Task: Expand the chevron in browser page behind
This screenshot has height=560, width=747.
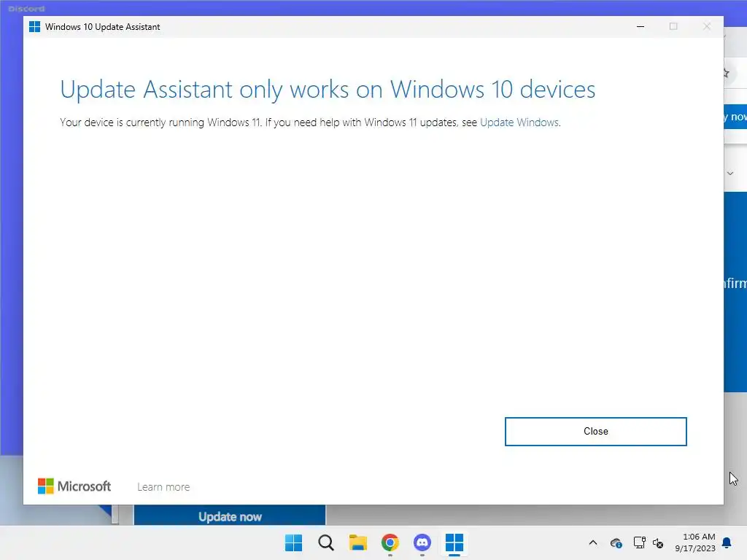Action: click(729, 174)
